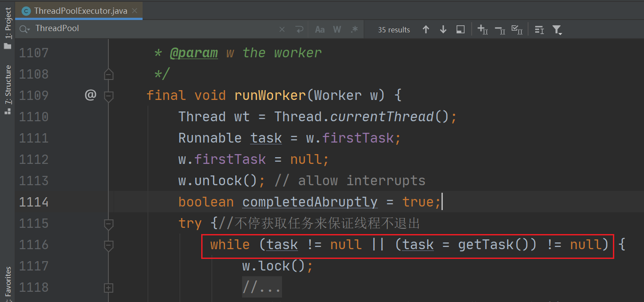Select all occurrences icon
Viewport: 644px width, 302px height.
(517, 30)
